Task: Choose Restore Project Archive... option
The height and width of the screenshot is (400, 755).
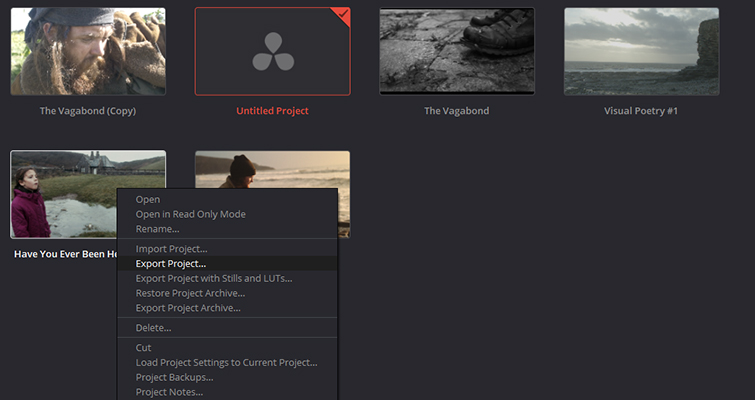Action: [190, 293]
